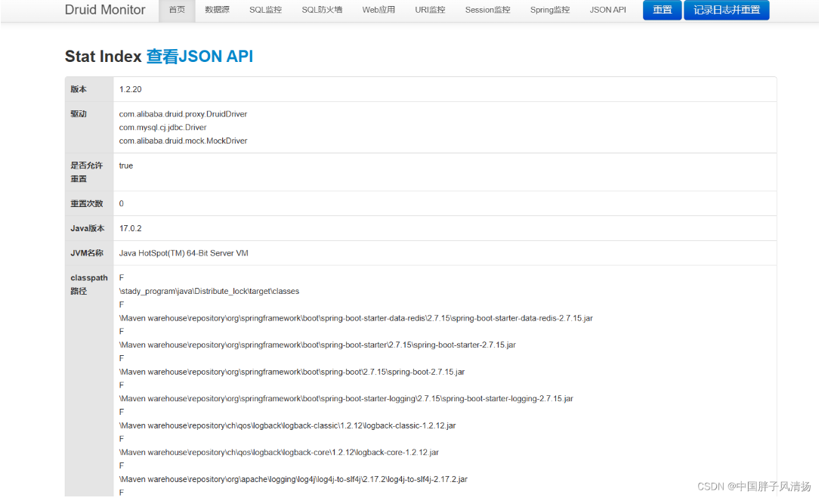
Task: Click the Stat Index heading text
Action: [x=103, y=56]
